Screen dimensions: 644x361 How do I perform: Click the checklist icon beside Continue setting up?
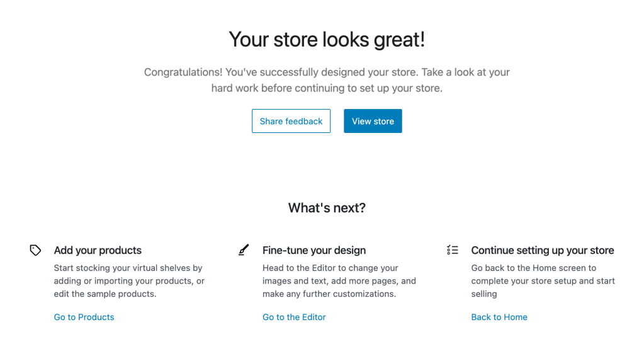click(x=452, y=250)
